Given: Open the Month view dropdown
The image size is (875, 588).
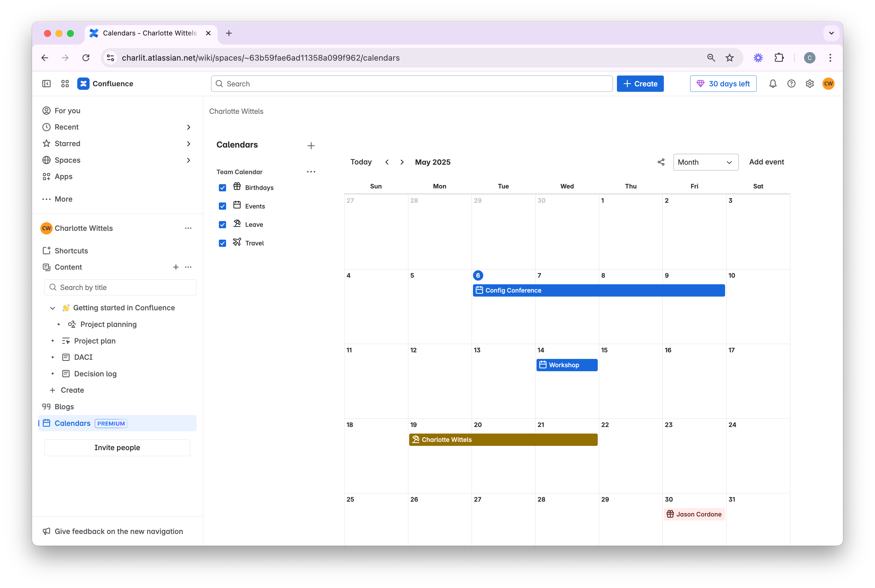Looking at the screenshot, I should coord(705,162).
